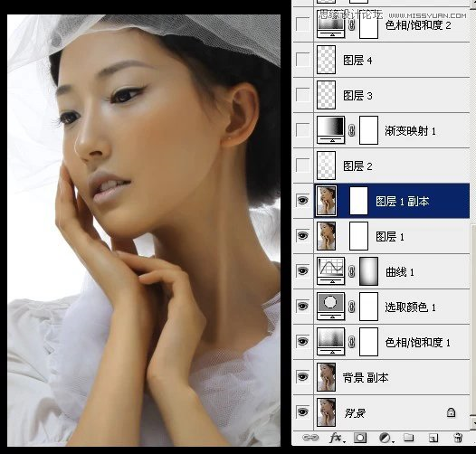Select the layer named 渐变映射 1

pyautogui.click(x=410, y=131)
